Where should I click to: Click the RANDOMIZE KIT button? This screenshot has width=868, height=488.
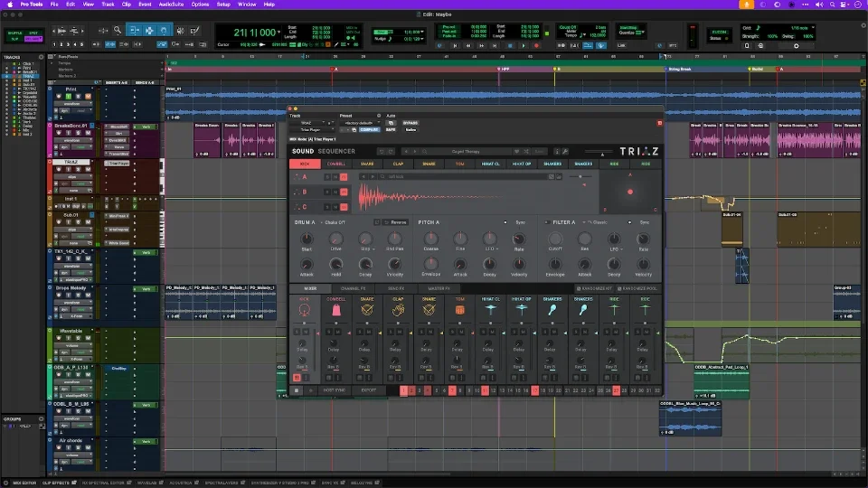tap(596, 288)
